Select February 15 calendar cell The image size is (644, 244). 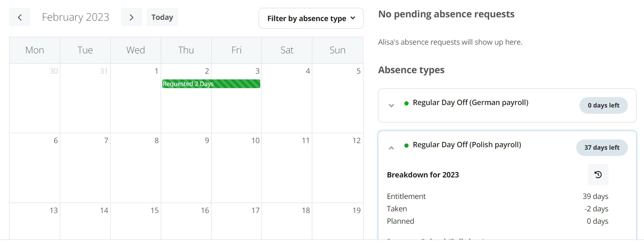coord(135,221)
